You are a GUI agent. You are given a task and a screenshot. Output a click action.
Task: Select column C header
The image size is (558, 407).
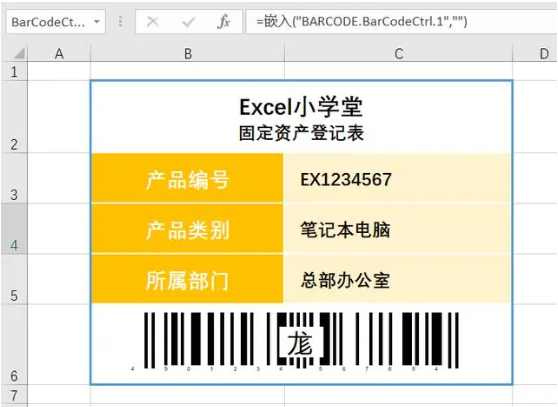[x=399, y=54]
